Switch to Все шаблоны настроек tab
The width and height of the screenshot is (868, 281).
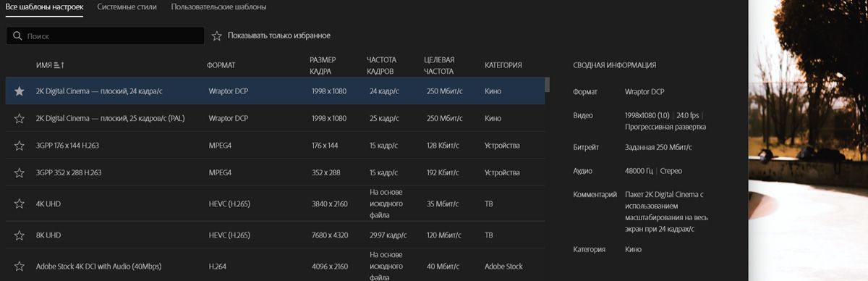click(45, 7)
